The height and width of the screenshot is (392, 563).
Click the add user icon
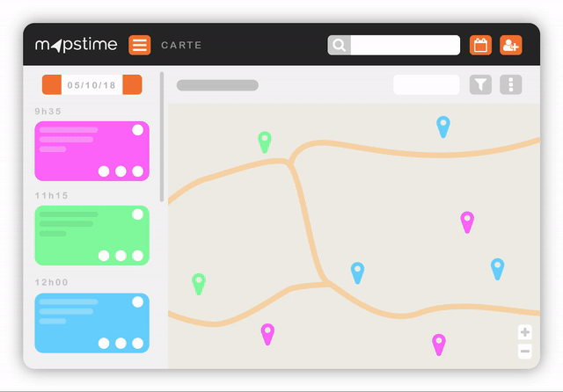(x=510, y=45)
